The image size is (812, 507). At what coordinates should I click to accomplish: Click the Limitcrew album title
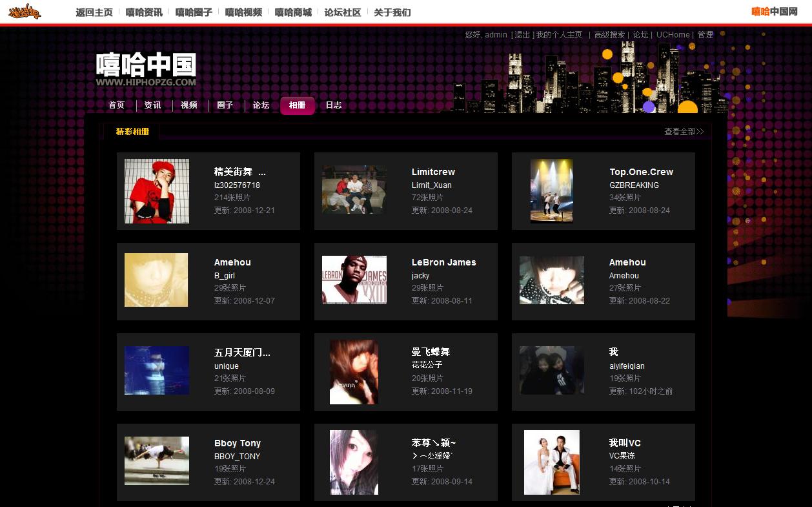433,172
